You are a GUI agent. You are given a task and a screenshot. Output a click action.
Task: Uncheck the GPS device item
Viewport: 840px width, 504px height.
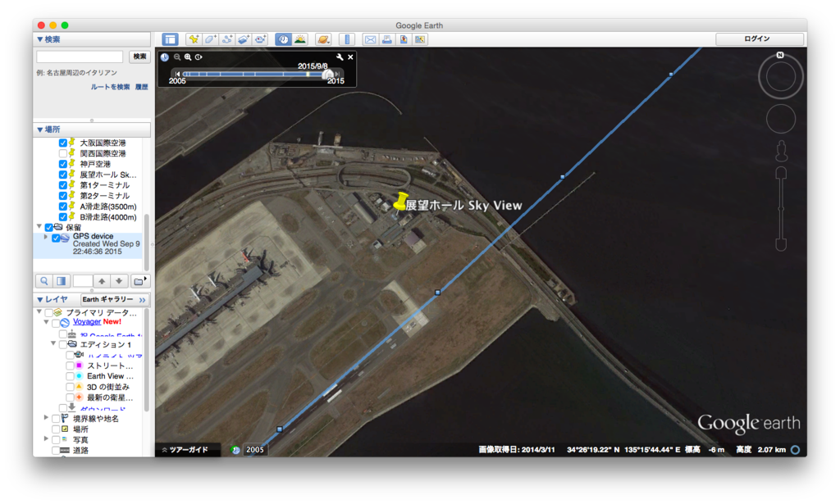56,238
